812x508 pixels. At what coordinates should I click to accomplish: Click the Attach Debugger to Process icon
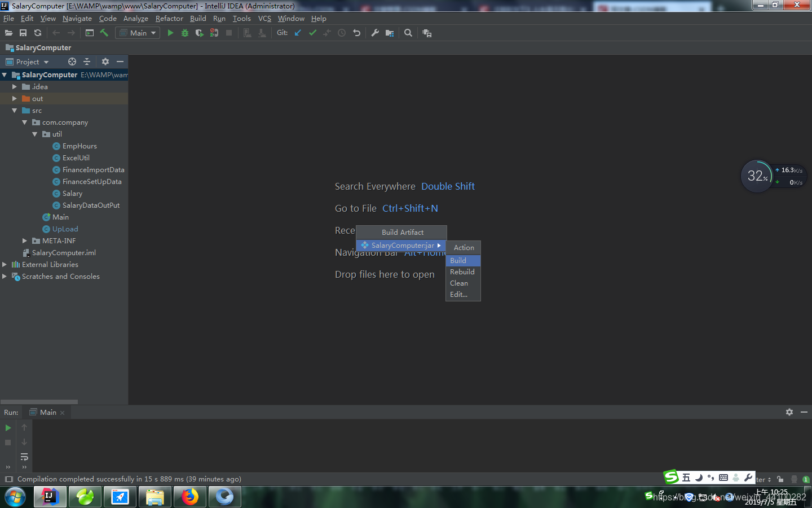[x=214, y=33]
